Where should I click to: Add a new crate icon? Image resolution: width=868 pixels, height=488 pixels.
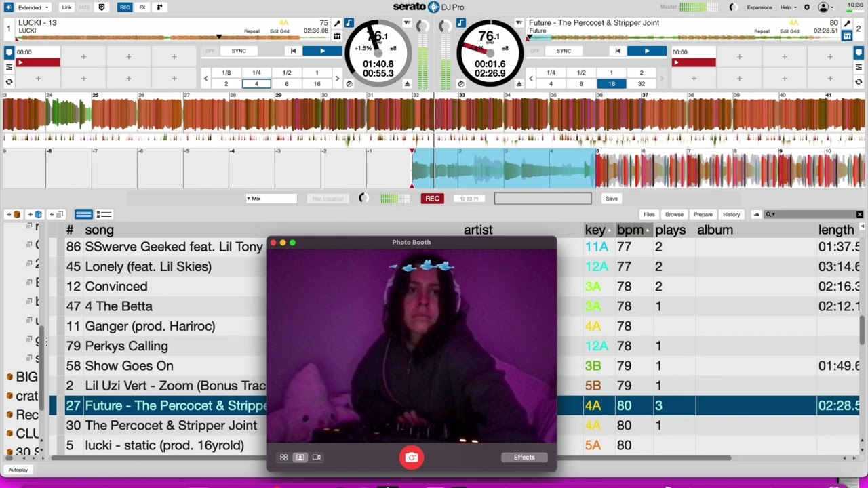click(14, 215)
